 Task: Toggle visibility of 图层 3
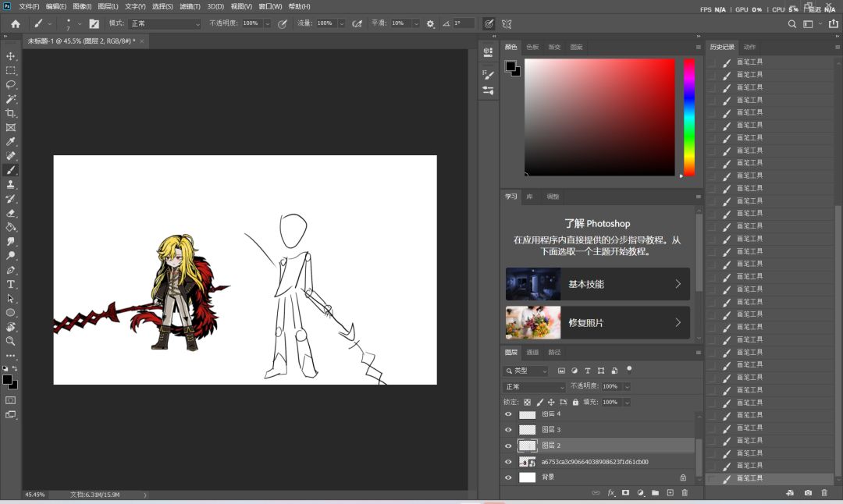[x=508, y=430]
